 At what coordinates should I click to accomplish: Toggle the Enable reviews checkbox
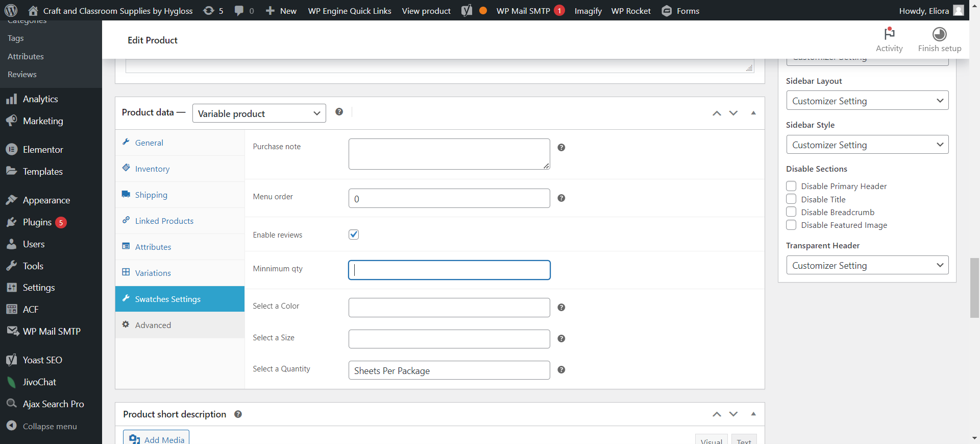click(x=354, y=235)
